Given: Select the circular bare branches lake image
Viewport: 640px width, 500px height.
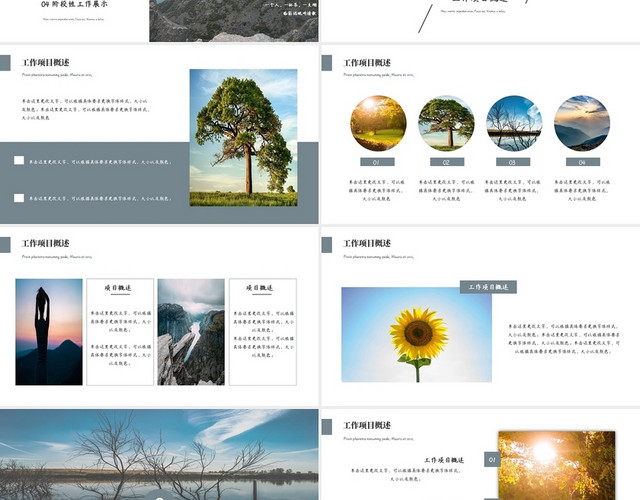Looking at the screenshot, I should point(514,123).
